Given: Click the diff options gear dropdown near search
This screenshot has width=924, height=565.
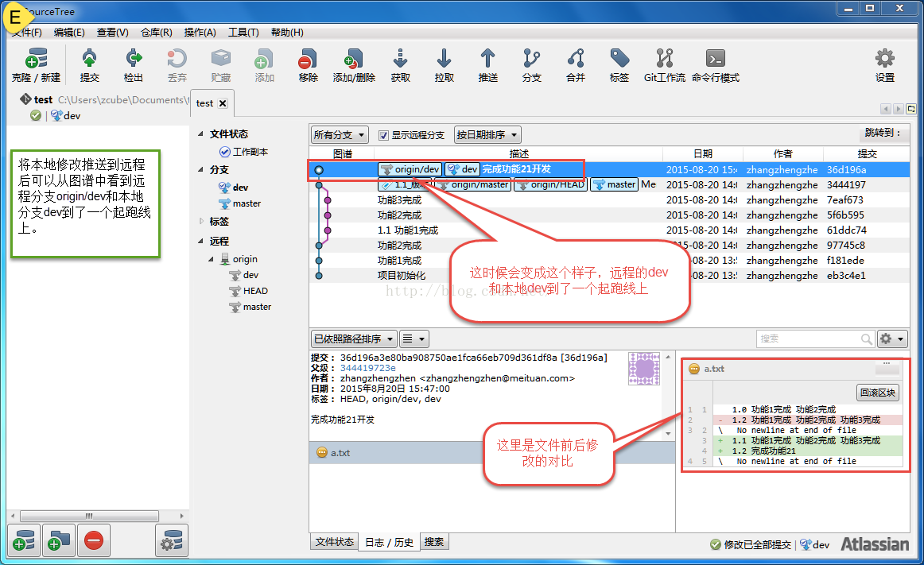Looking at the screenshot, I should coord(891,339).
